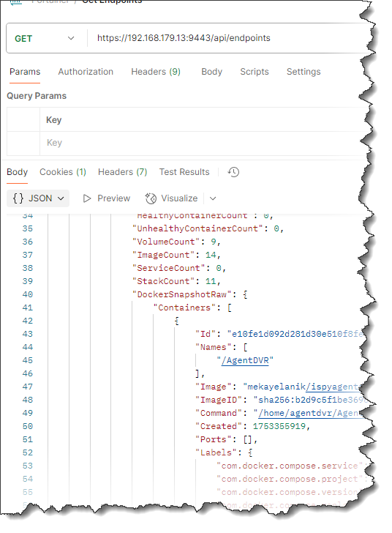
Task: Open the Scripts tab
Action: (255, 72)
